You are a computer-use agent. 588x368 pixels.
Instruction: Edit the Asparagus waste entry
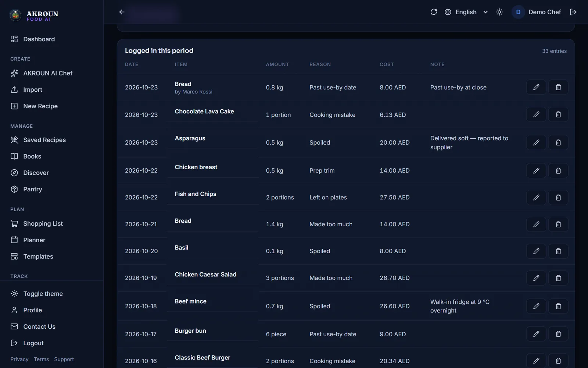tap(536, 142)
